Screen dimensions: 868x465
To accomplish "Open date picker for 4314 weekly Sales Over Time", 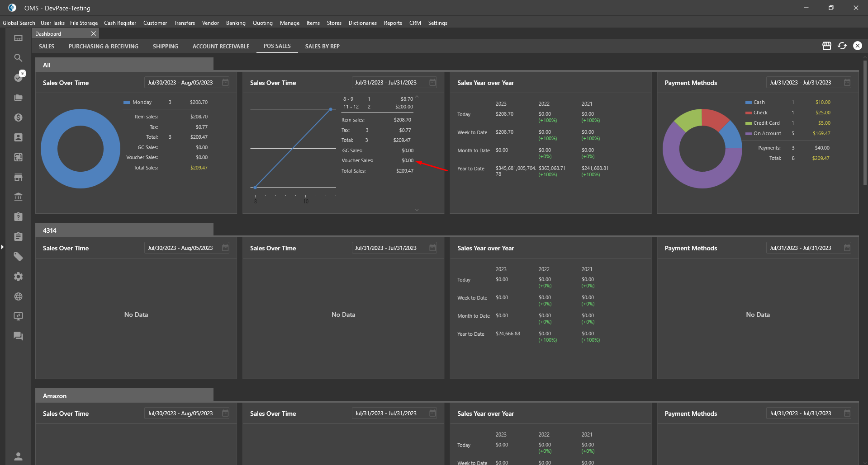I will 225,248.
